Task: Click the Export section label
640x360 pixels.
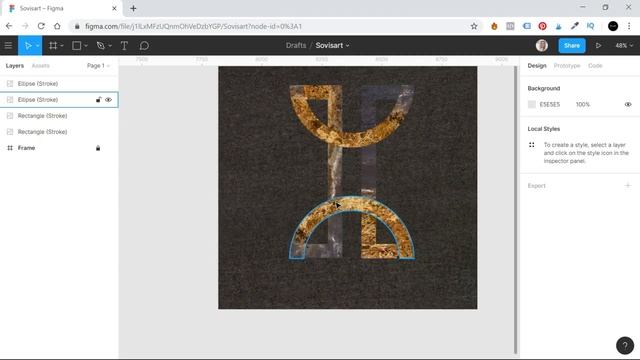Action: point(536,186)
